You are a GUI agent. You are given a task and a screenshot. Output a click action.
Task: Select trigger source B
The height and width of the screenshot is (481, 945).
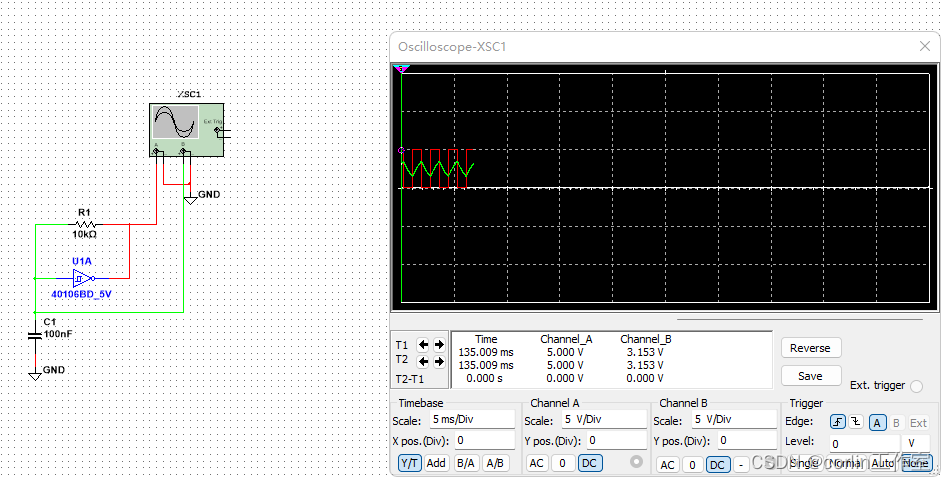[x=896, y=423]
